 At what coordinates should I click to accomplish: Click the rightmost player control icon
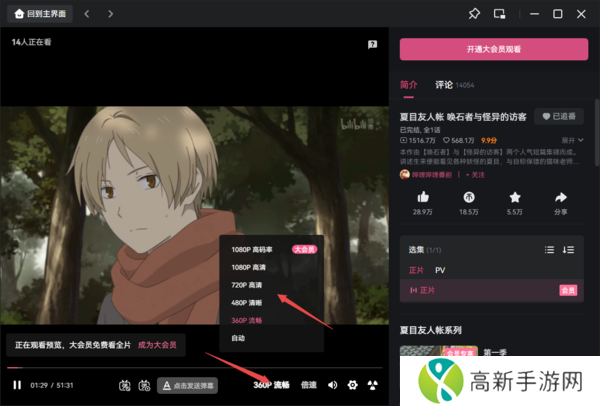click(x=372, y=385)
